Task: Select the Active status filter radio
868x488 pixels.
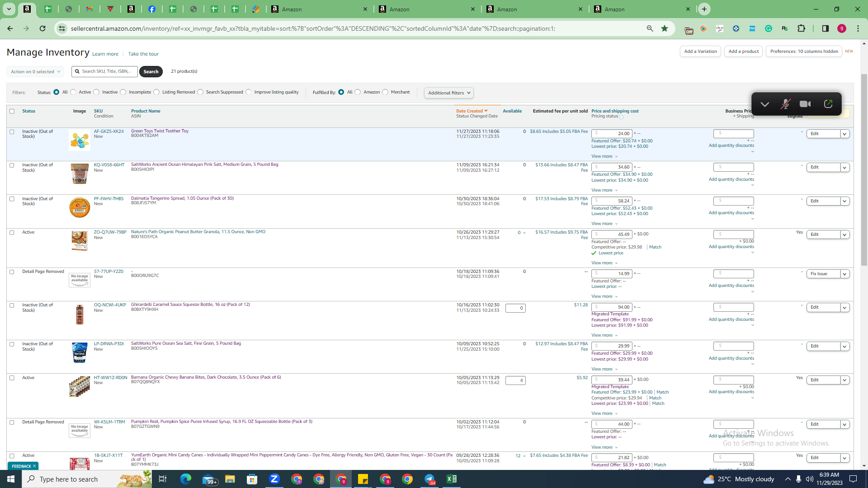Action: coord(73,92)
